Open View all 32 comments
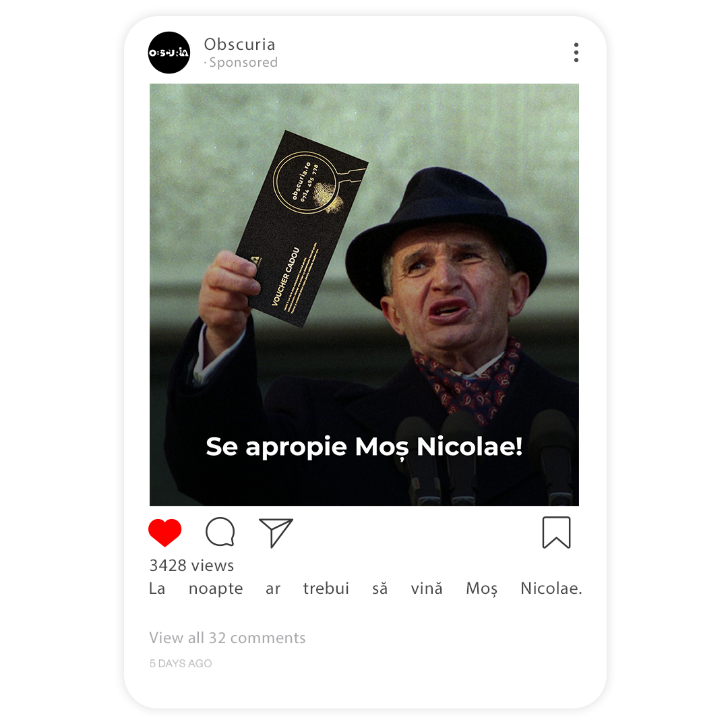The height and width of the screenshot is (728, 728). coord(228,638)
